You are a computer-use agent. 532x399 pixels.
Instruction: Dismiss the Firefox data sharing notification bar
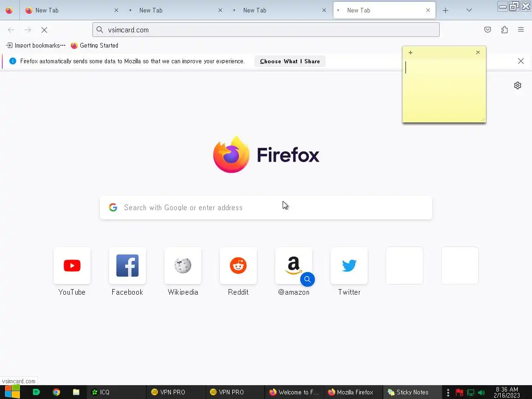coord(521,61)
